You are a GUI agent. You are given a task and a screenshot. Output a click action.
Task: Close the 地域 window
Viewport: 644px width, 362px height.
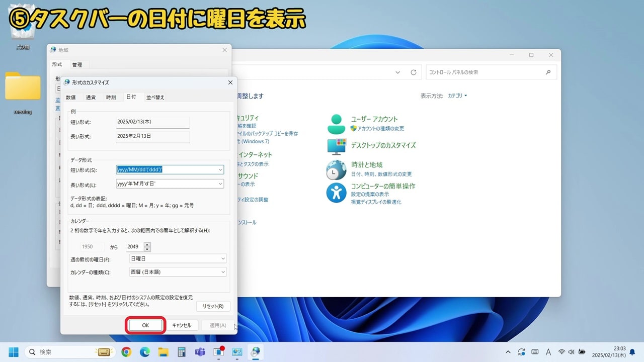click(x=225, y=50)
